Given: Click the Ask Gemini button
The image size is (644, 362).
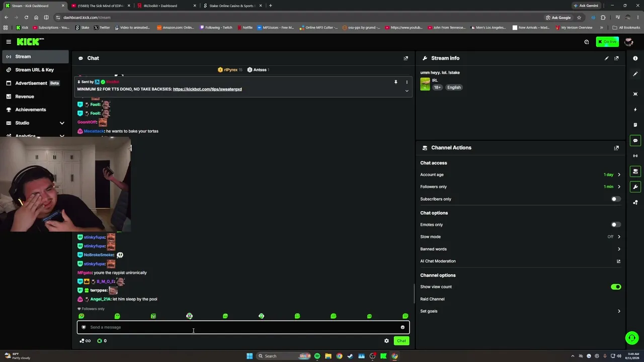Looking at the screenshot, I should click(586, 6).
